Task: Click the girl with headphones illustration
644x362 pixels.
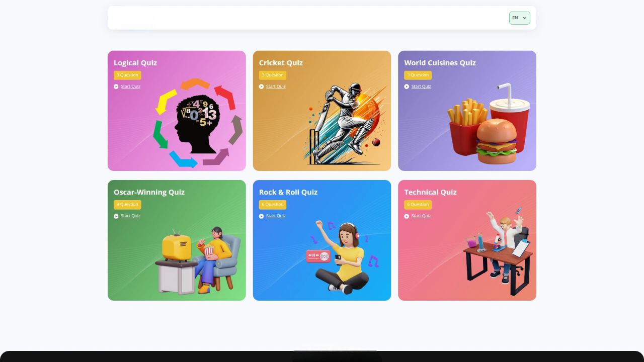Action: click(343, 257)
